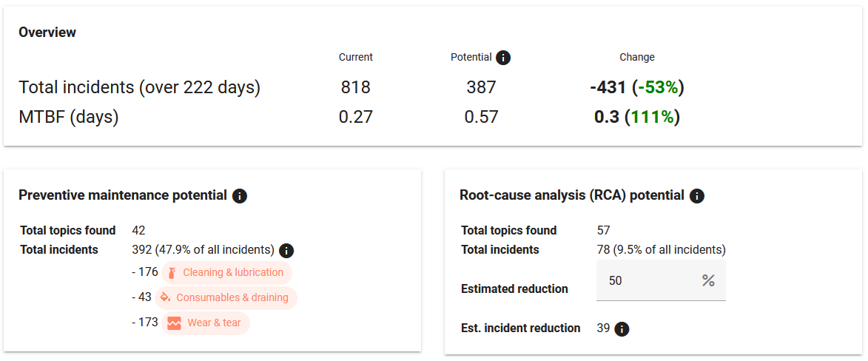Click the wear chart icon
The width and height of the screenshot is (868, 361).
(175, 323)
